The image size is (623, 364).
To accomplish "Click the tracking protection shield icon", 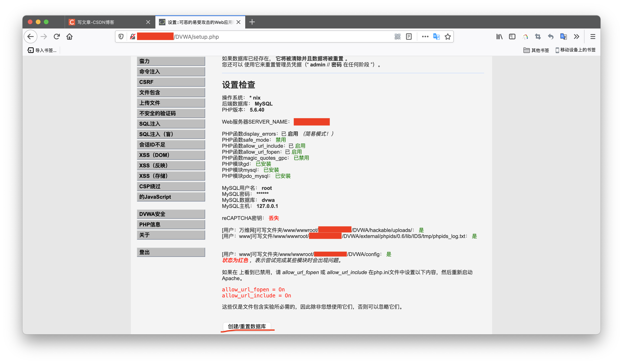I will [121, 37].
